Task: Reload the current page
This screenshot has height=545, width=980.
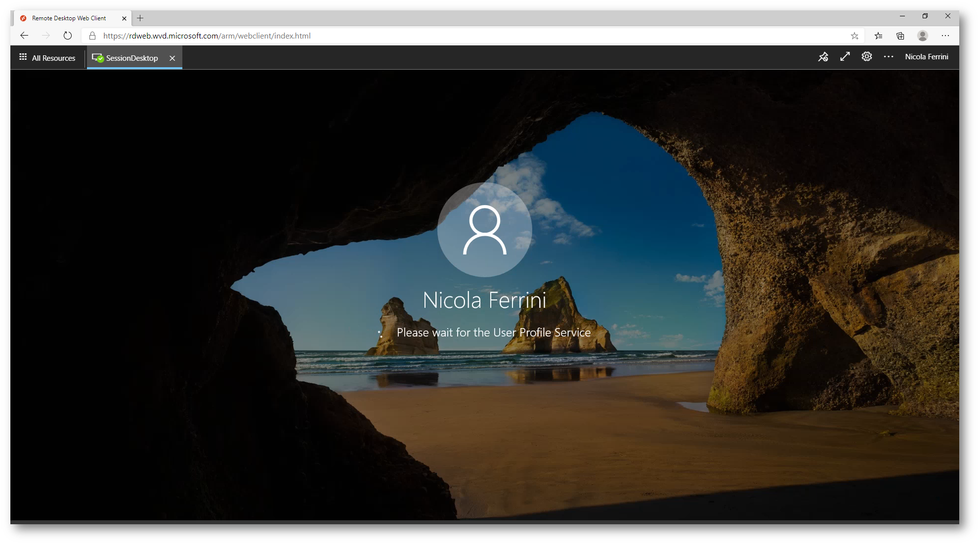Action: [68, 36]
